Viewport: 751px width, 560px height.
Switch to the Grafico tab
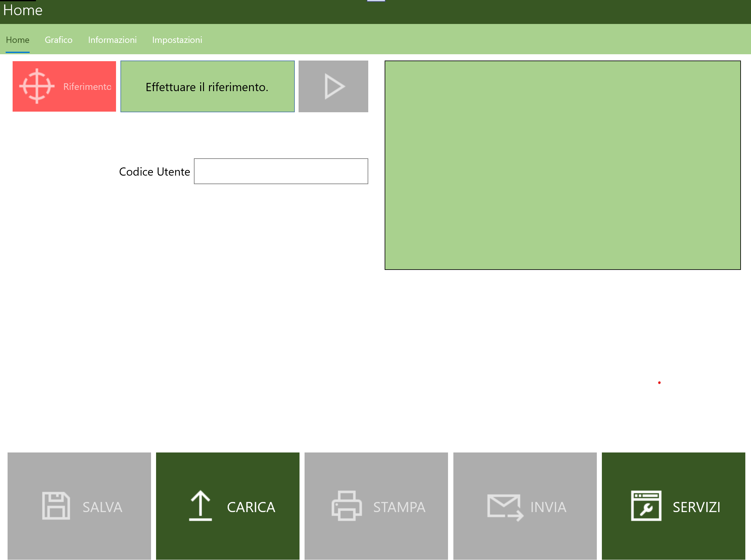pos(59,40)
